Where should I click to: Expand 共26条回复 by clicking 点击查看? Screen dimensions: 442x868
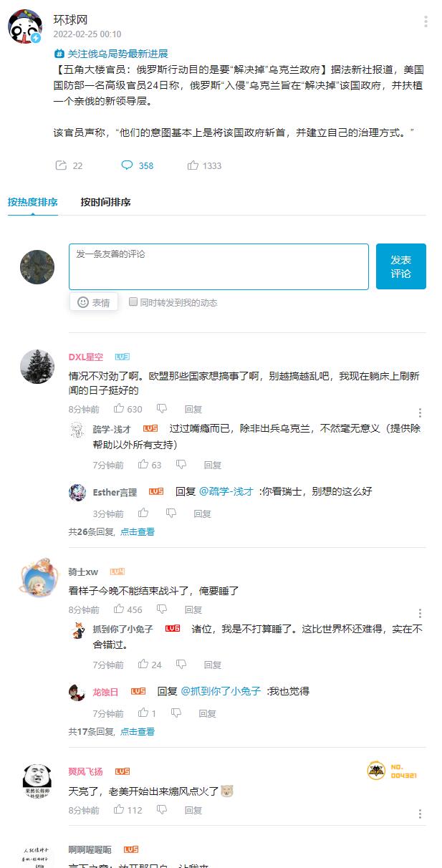138,531
